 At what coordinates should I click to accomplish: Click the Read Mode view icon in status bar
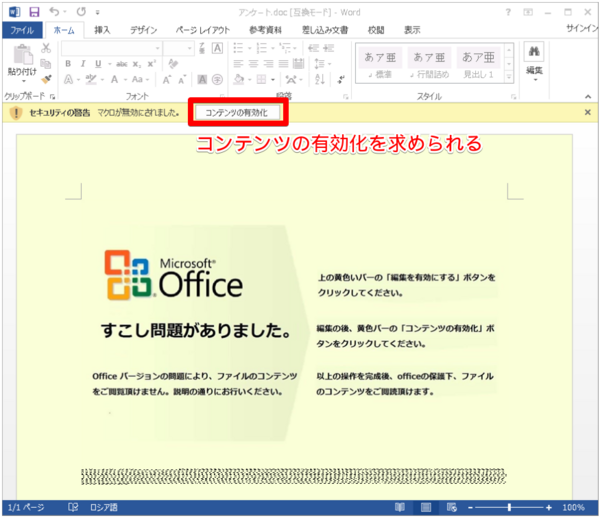(x=400, y=508)
